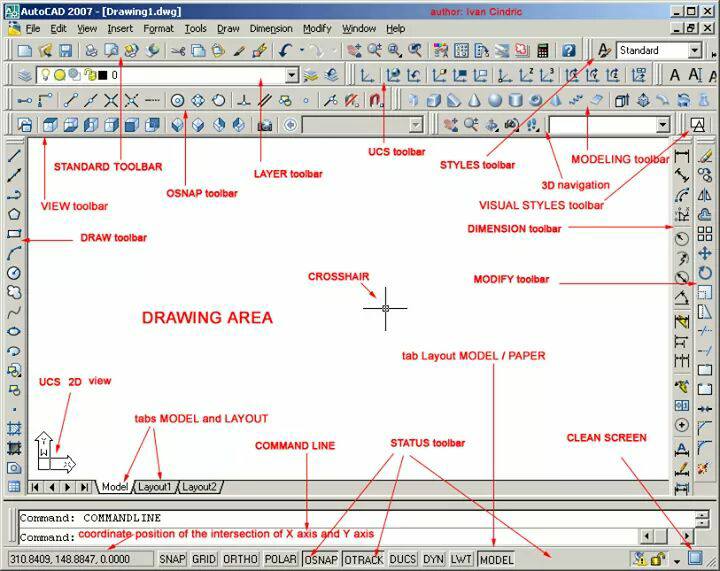The height and width of the screenshot is (571, 720).
Task: Select the Move tool in Modify toolbar
Action: click(705, 253)
